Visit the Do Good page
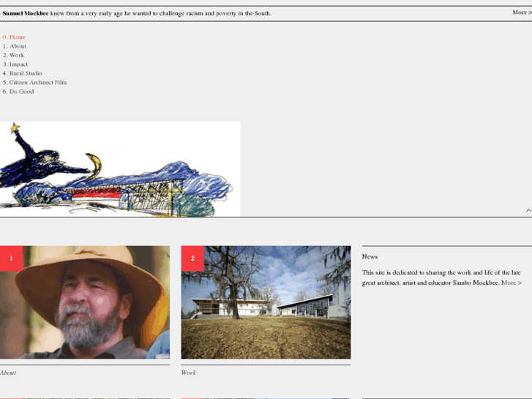 (18, 92)
